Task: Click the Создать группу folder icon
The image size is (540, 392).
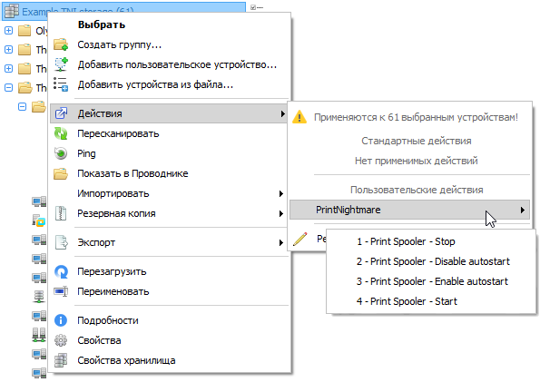Action: click(61, 44)
